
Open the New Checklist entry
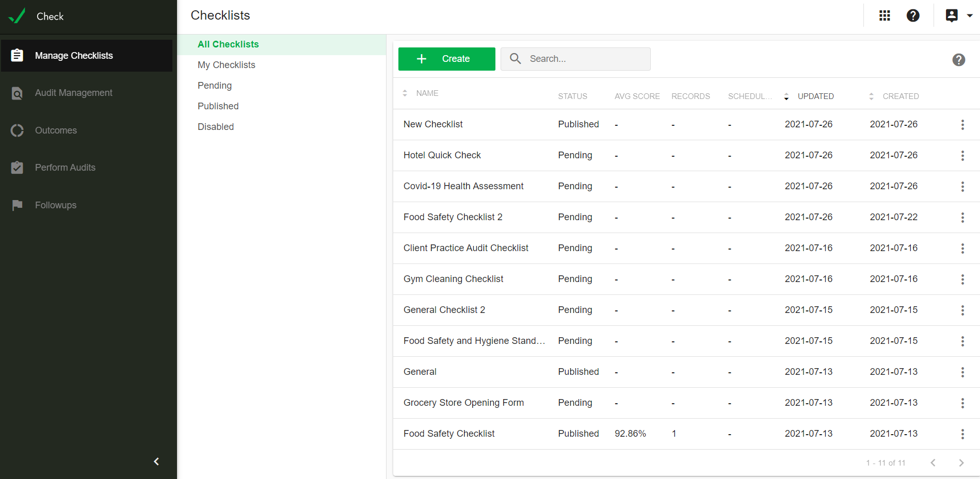[x=433, y=124]
